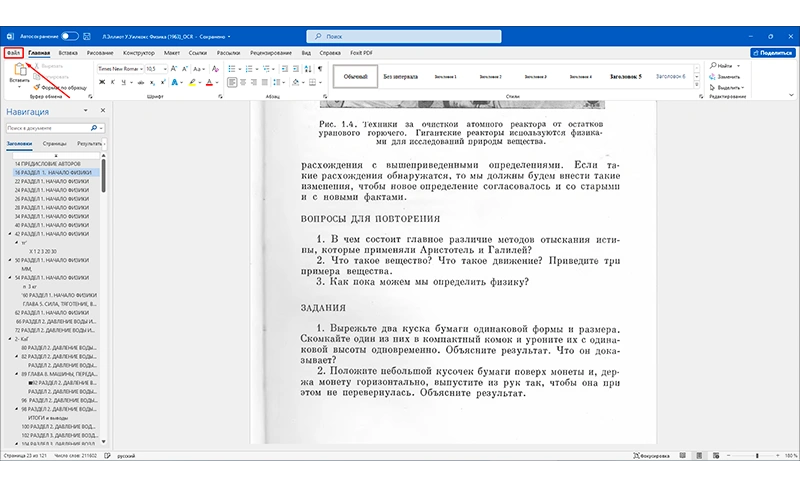The height and width of the screenshot is (487, 800).
Task: Click the save icon in title bar
Action: click(87, 36)
